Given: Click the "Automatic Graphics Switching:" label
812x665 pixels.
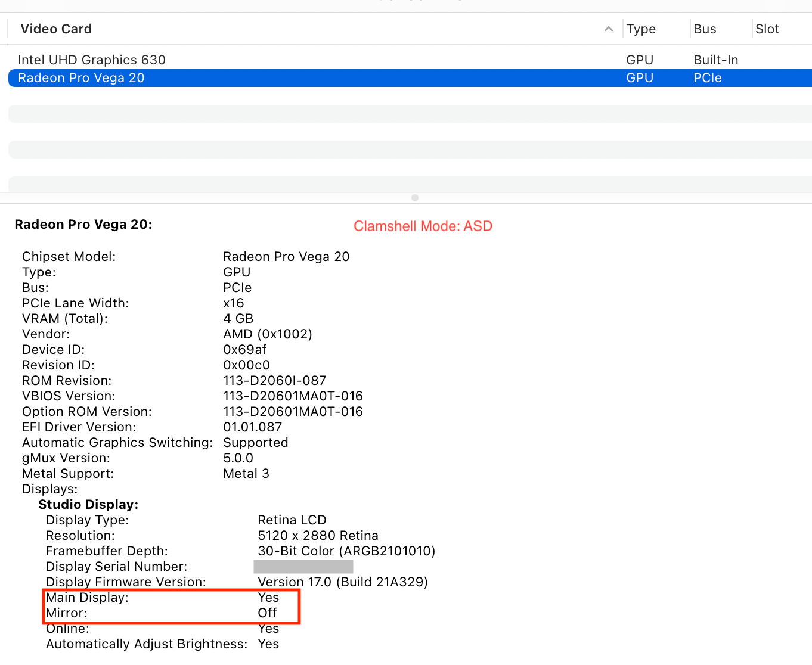Looking at the screenshot, I should [x=117, y=443].
